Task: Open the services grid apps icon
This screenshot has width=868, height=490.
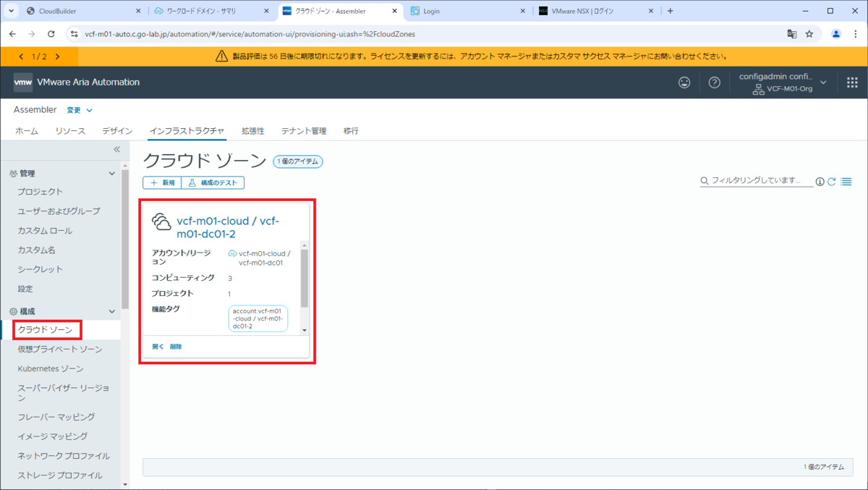Action: click(x=852, y=83)
